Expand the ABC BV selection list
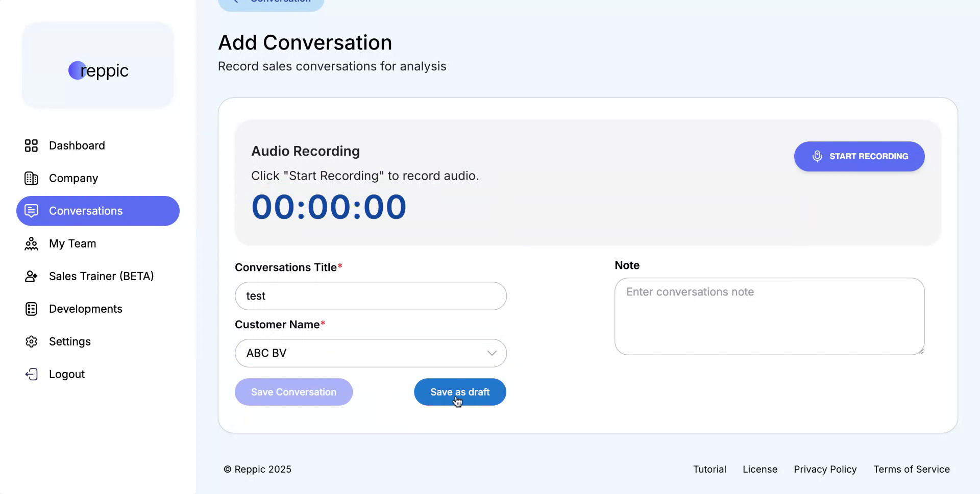 click(x=492, y=353)
